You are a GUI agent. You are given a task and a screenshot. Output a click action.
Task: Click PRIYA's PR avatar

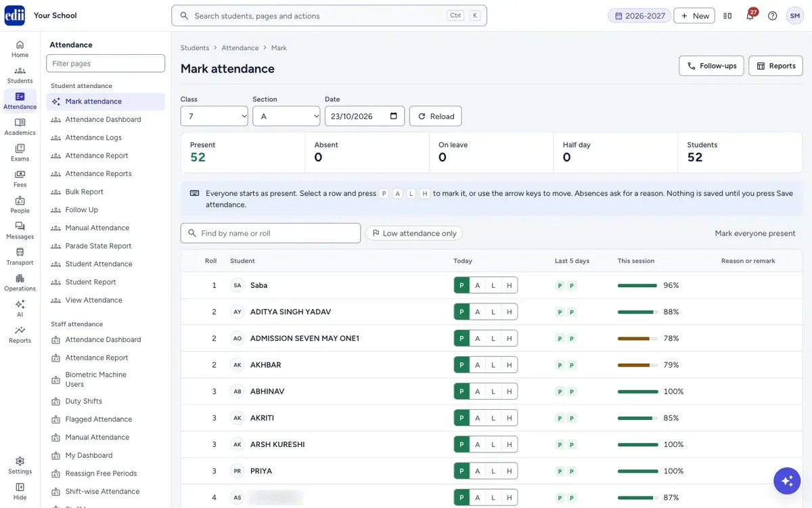click(x=238, y=471)
